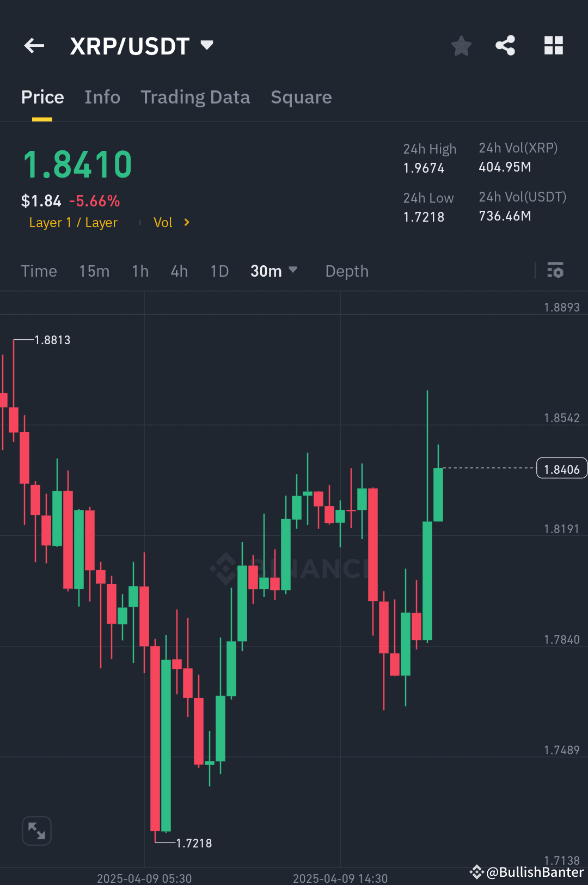Open the grid layout icon top right
This screenshot has width=588, height=885.
554,46
